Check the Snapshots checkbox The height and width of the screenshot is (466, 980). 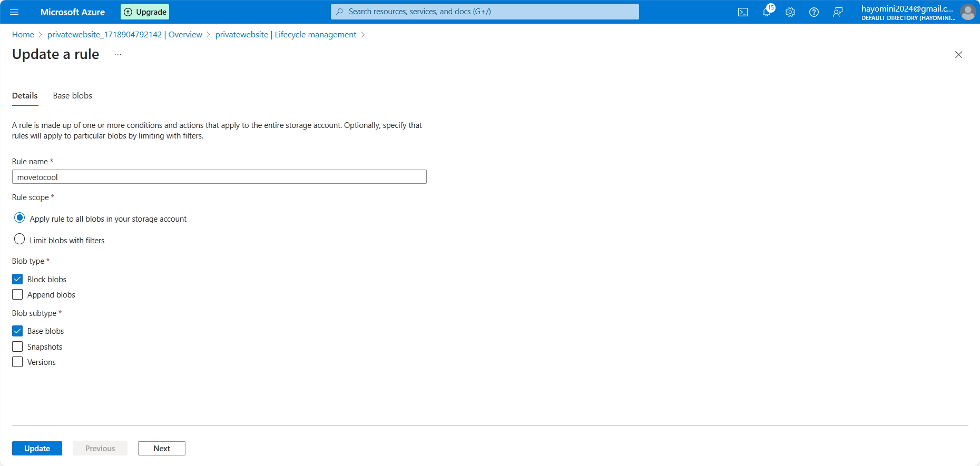(x=17, y=346)
